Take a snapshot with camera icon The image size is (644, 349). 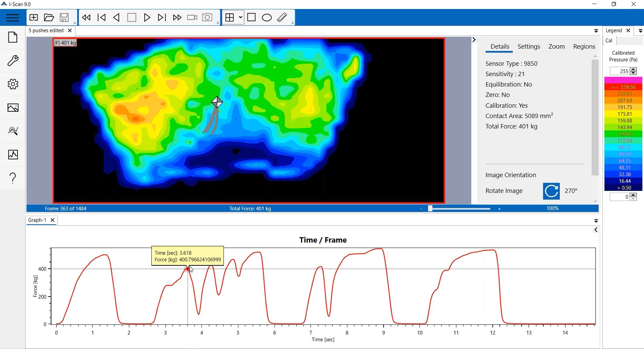click(207, 17)
